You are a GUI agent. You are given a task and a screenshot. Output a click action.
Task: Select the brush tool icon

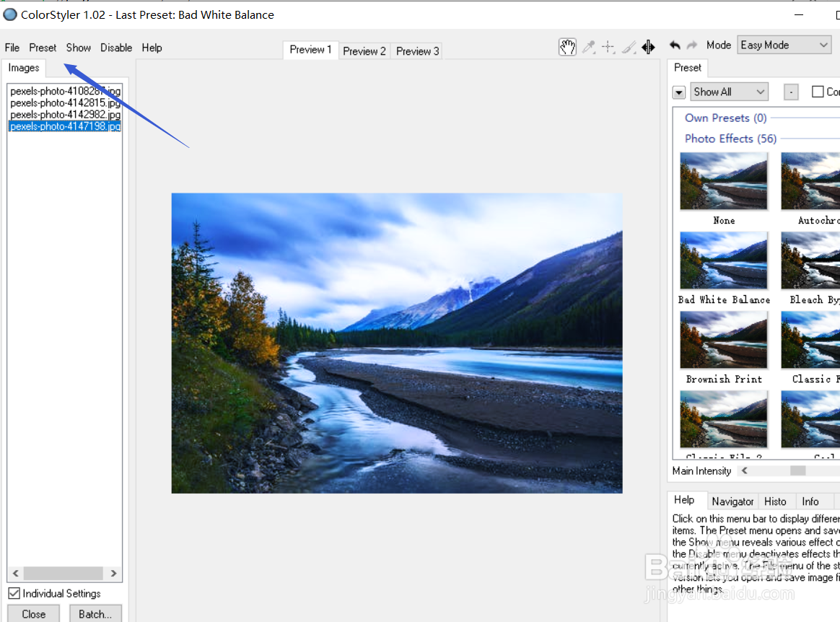(629, 47)
